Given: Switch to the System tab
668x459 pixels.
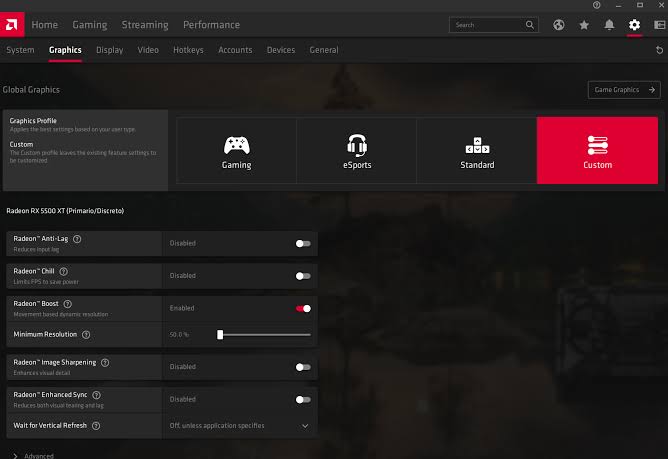Looking at the screenshot, I should [20, 50].
